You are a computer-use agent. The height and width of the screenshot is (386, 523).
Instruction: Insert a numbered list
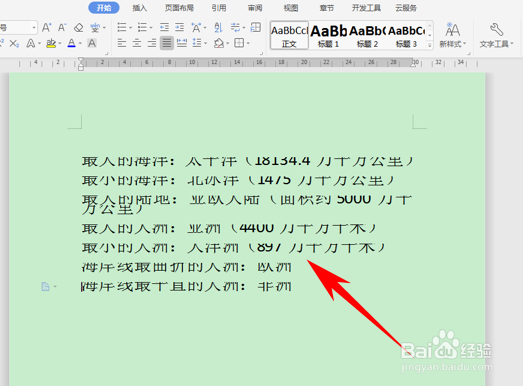click(142, 27)
